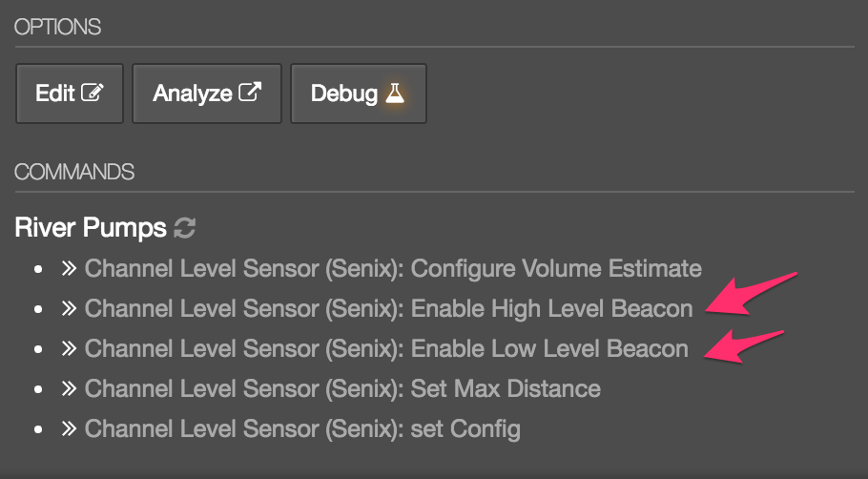Click the external-link icon beside Analyze
This screenshot has height=479, width=868.
pyautogui.click(x=250, y=94)
